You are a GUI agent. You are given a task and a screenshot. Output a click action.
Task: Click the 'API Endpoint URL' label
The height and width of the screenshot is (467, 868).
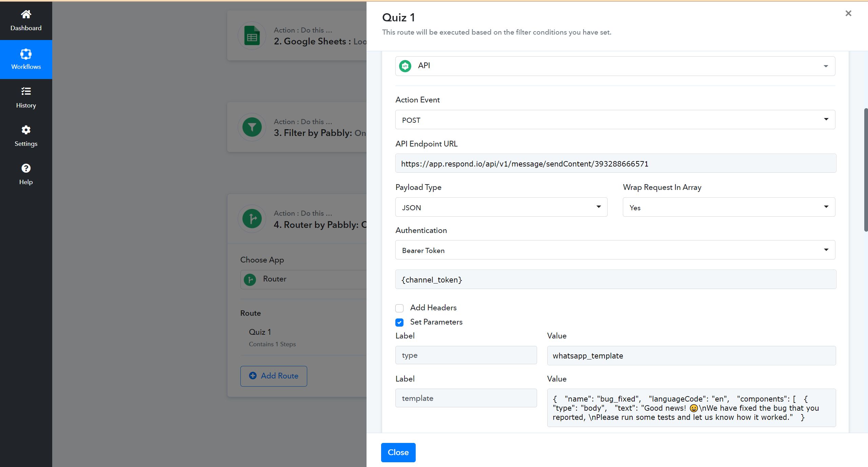click(x=427, y=144)
